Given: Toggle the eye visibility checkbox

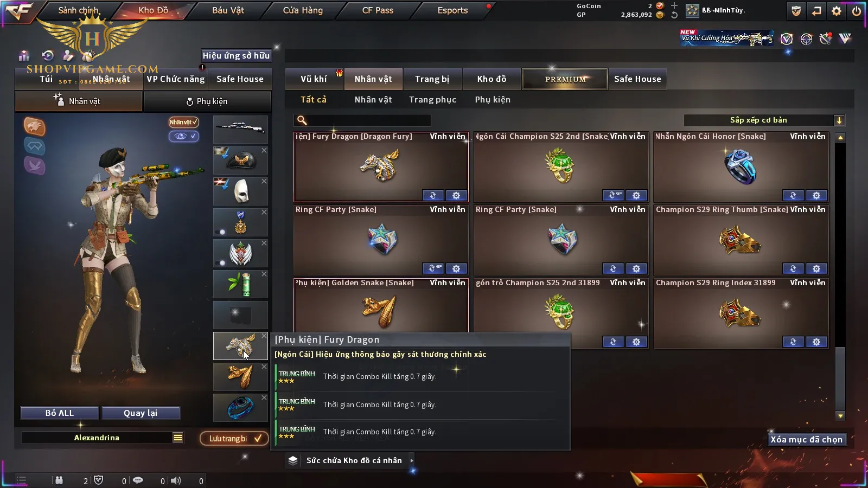Looking at the screenshot, I should coord(183,136).
